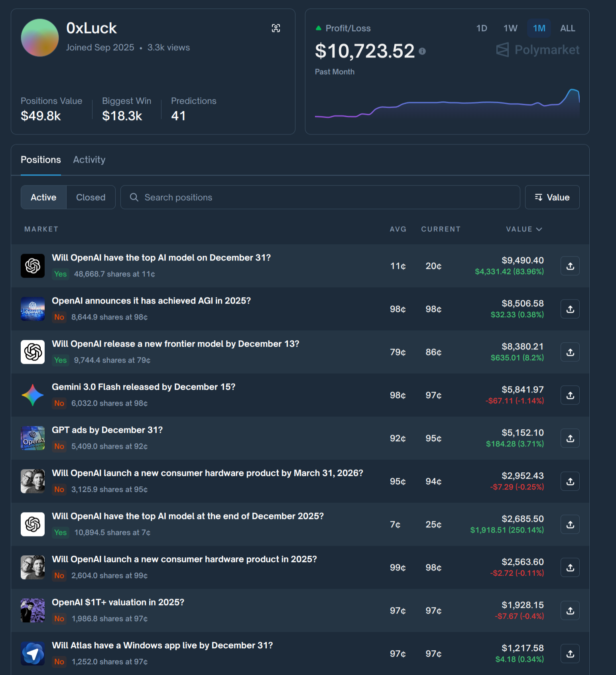Open the Atlas icon for the Windows app market
Image resolution: width=616 pixels, height=675 pixels.
pos(33,653)
